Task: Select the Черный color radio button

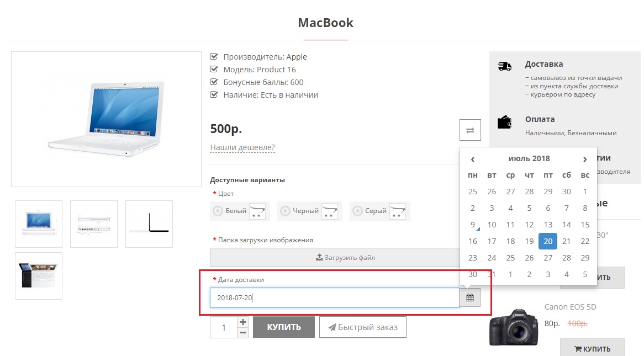Action: pyautogui.click(x=285, y=211)
